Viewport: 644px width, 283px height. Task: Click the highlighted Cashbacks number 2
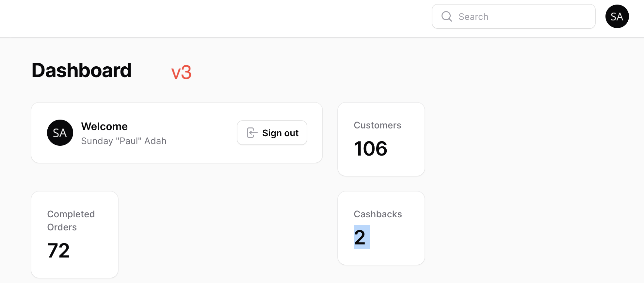pos(361,237)
